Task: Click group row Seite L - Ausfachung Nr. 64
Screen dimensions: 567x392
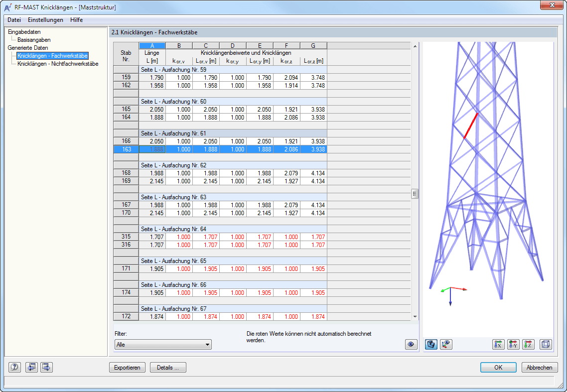Action: [x=233, y=229]
